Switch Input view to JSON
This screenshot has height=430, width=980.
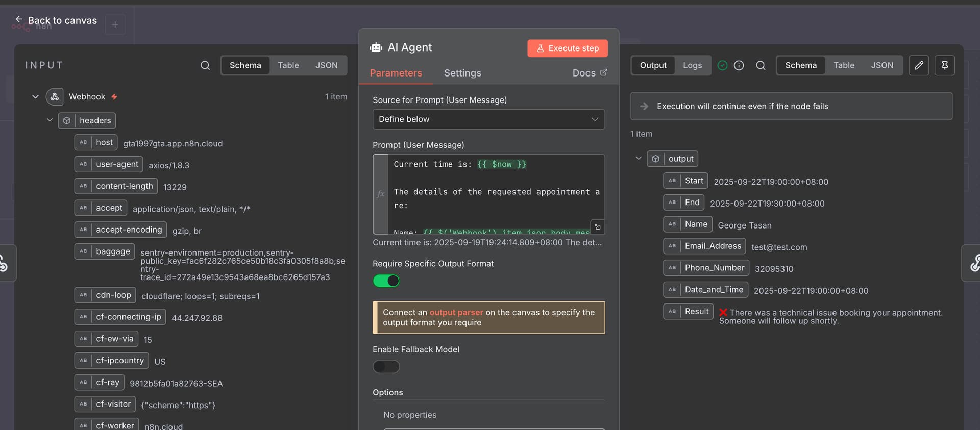[327, 65]
